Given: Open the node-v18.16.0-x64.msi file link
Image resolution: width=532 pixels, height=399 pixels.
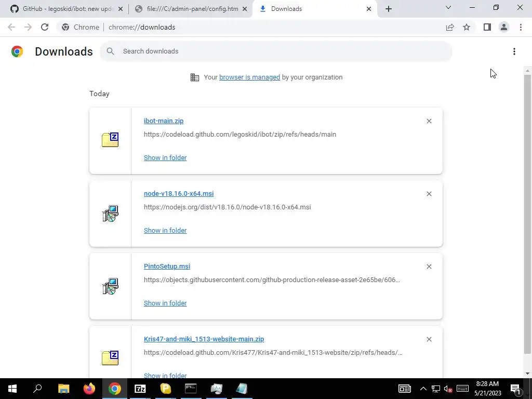Looking at the screenshot, I should 179,193.
